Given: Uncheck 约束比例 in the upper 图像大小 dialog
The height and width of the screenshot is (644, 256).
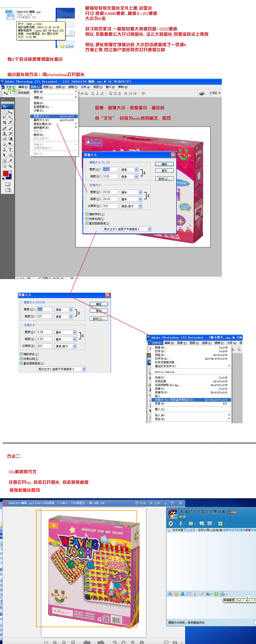Looking at the screenshot, I should (x=87, y=219).
